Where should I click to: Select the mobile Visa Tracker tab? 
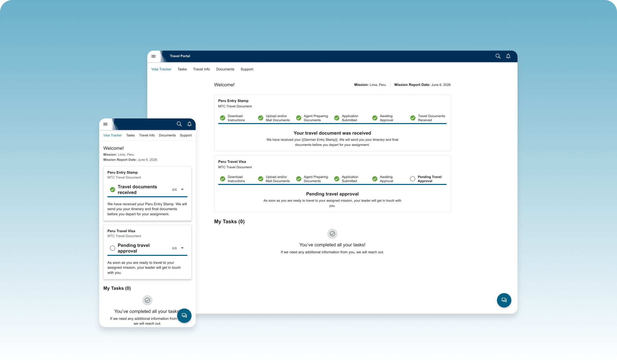113,135
